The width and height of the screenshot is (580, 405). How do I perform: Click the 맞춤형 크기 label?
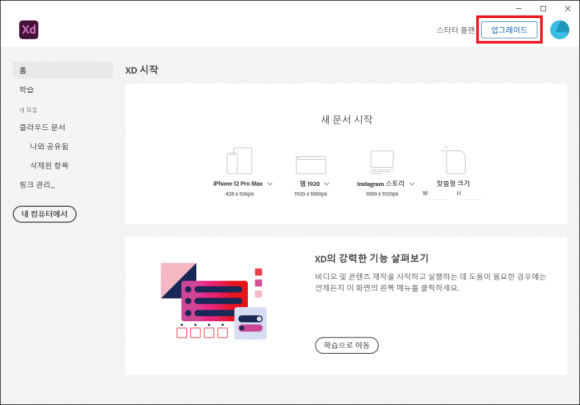(453, 183)
